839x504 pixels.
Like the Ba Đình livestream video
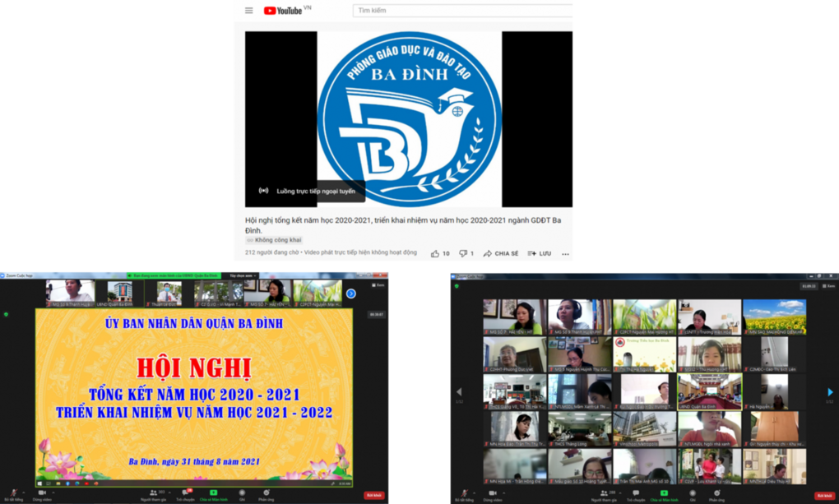[x=435, y=253]
